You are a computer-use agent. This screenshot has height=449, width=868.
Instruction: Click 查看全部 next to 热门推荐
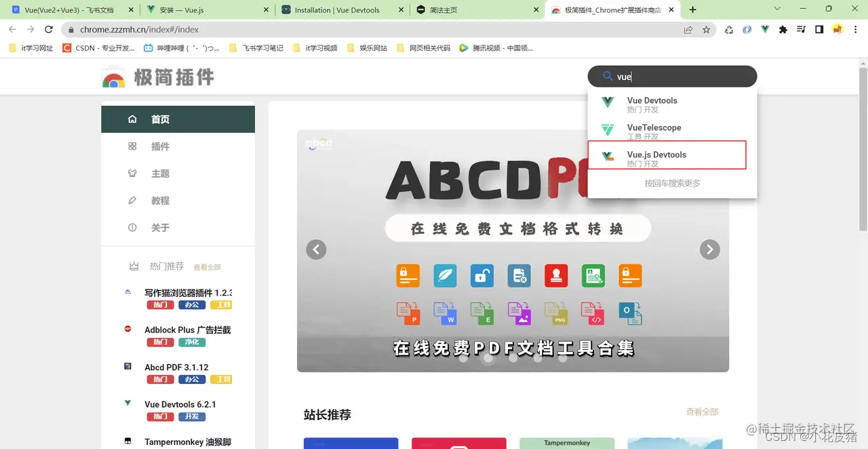coord(207,266)
